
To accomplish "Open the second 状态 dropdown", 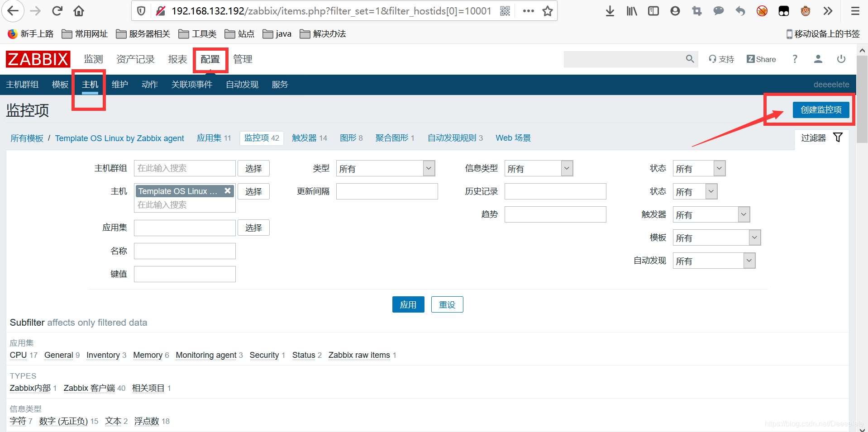I will 695,192.
